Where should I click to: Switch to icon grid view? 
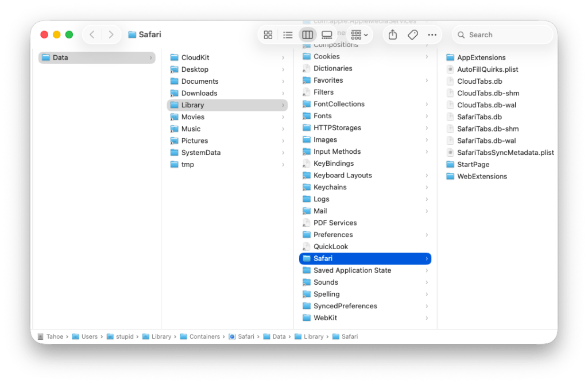(x=268, y=35)
